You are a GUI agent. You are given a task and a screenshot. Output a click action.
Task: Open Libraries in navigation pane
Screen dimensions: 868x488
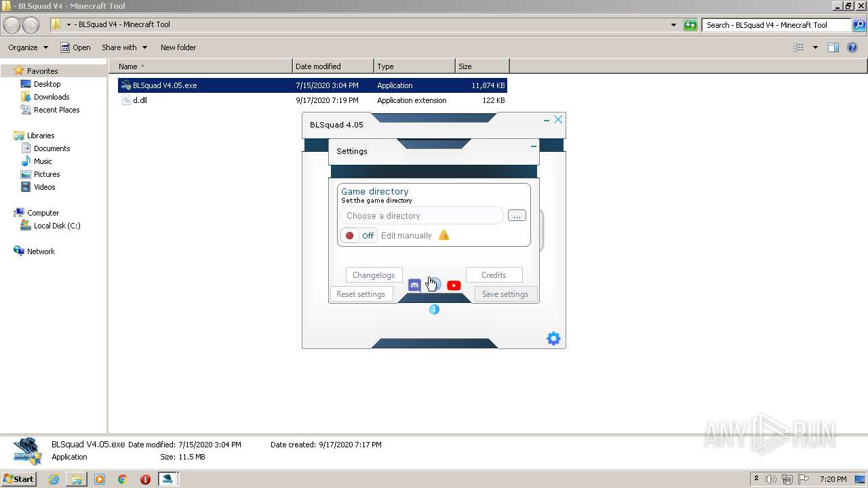41,136
